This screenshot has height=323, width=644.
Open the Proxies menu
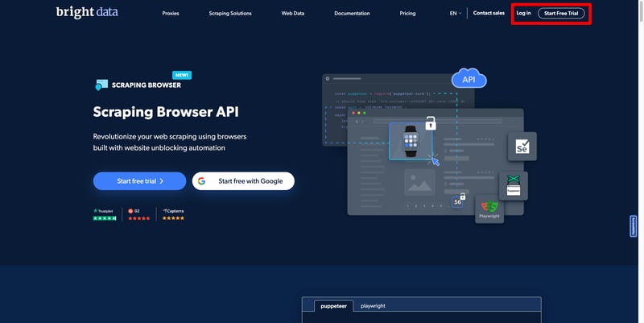pyautogui.click(x=171, y=14)
